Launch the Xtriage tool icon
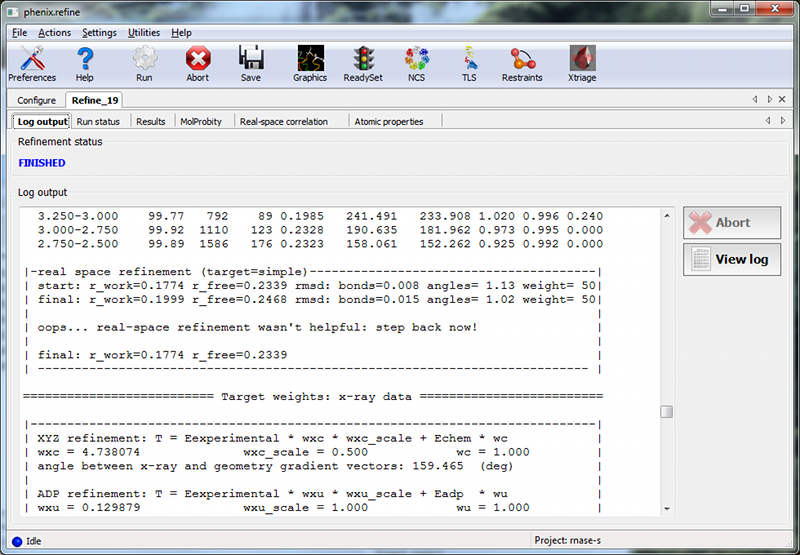 click(x=582, y=62)
